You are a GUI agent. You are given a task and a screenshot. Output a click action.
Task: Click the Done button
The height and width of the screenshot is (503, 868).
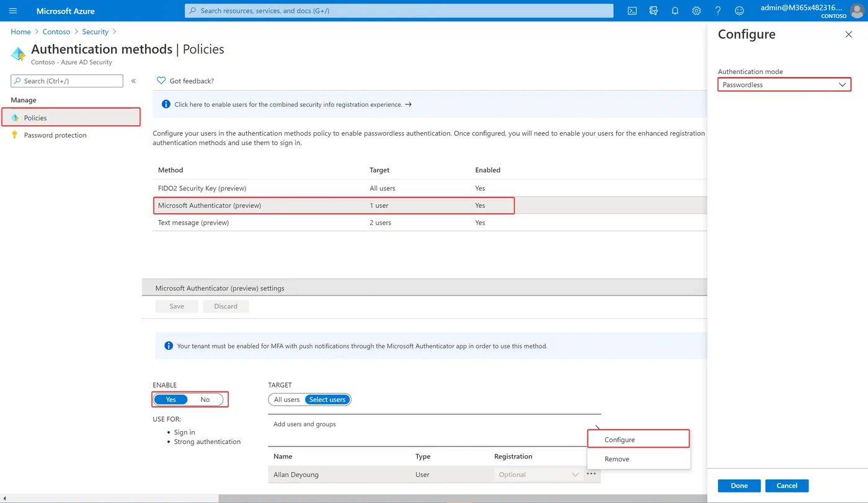[x=739, y=486]
